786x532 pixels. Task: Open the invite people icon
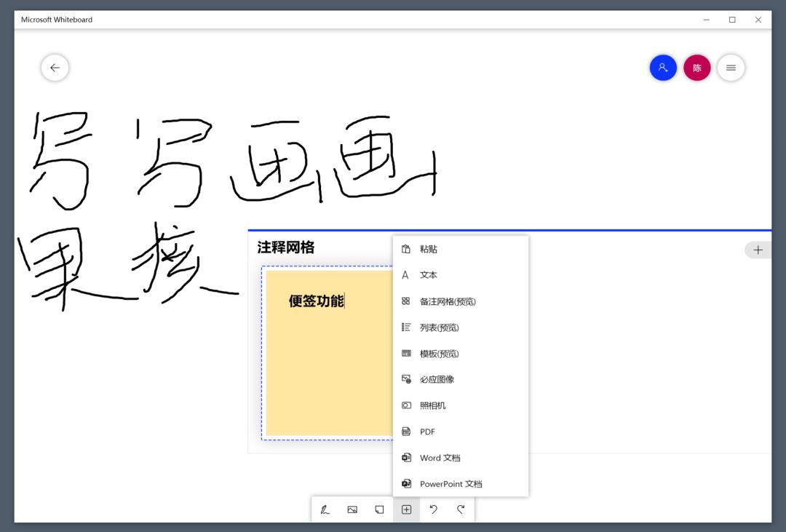tap(663, 67)
